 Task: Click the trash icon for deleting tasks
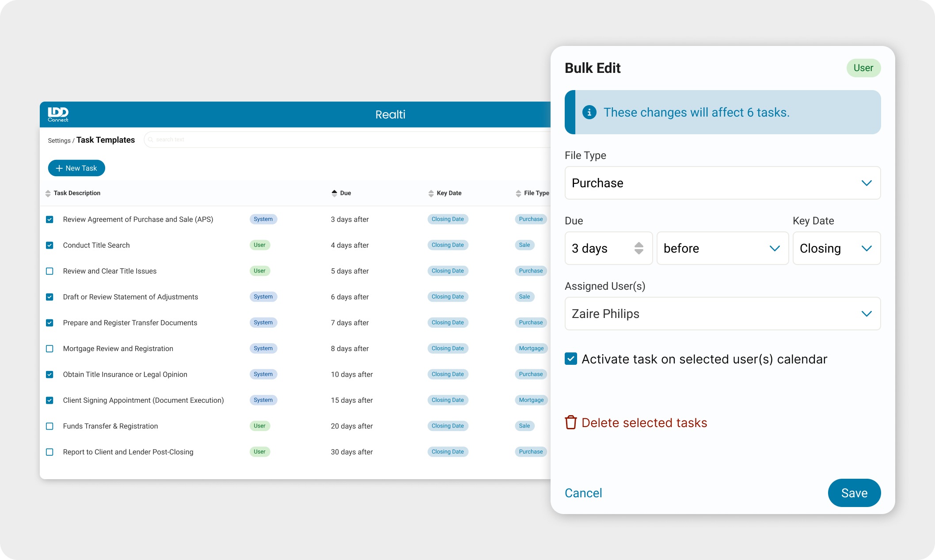pos(570,423)
